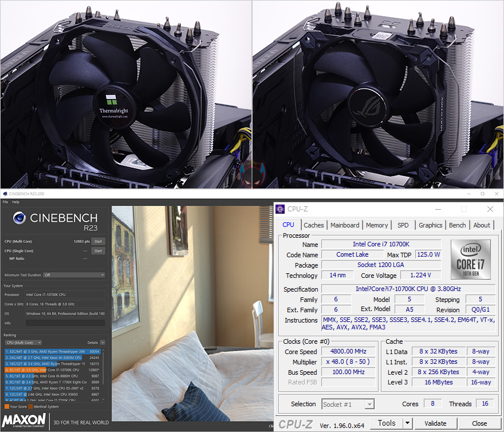
Task: Click the Info input field in Cinebench
Action: (65, 323)
